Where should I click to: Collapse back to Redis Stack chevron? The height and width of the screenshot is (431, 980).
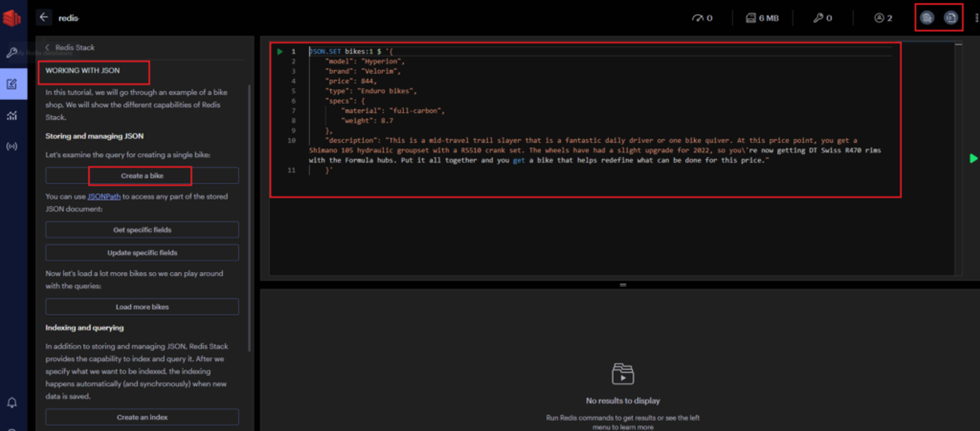click(47, 47)
